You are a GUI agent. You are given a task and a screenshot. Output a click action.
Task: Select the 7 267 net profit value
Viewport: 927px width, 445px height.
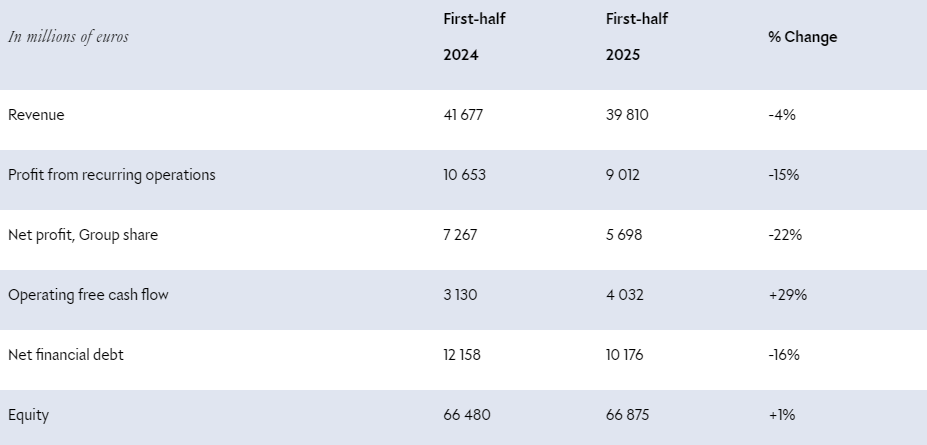point(461,235)
